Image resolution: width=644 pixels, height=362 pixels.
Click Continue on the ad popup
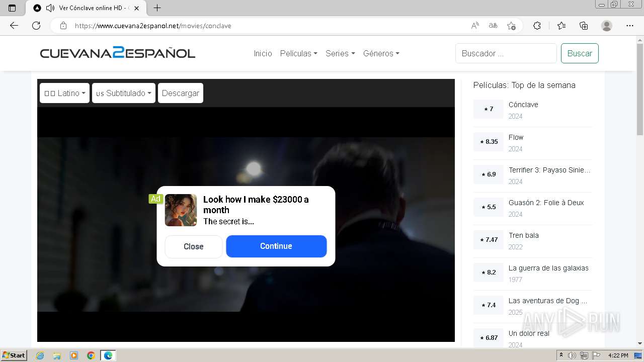tap(276, 246)
